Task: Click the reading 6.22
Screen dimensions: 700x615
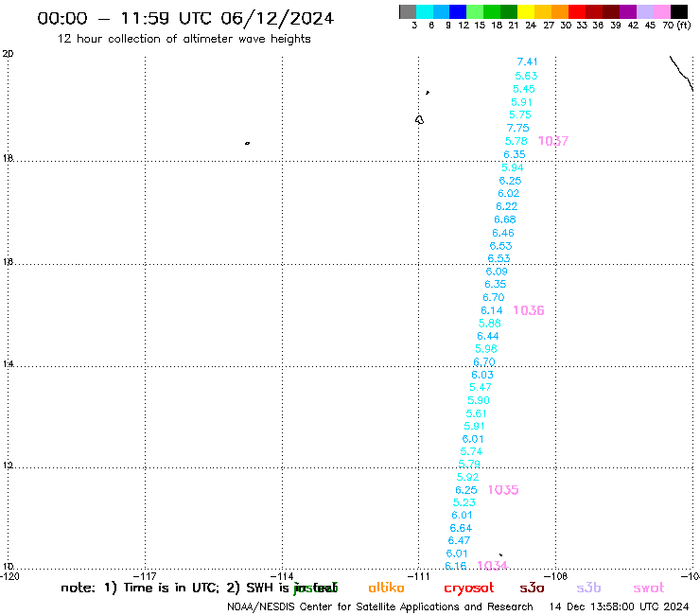Action: pyautogui.click(x=507, y=206)
